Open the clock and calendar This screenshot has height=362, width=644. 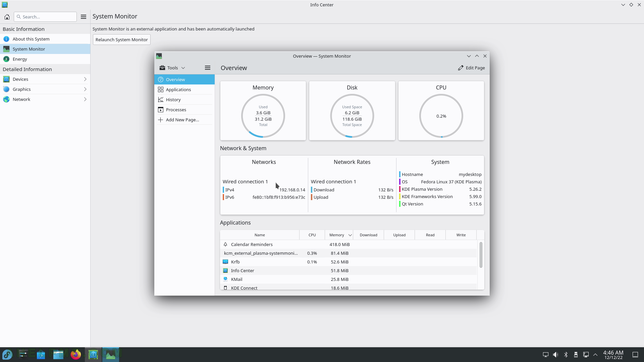point(613,355)
